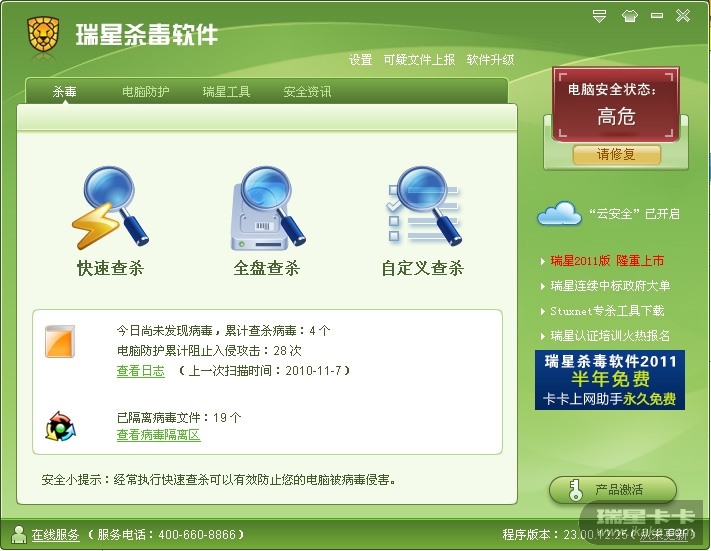
Task: Click the 从未更新 link in status bar
Action: click(x=664, y=535)
